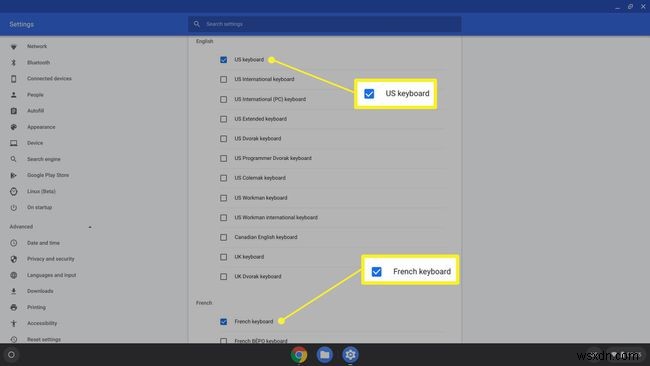This screenshot has height=366, width=650.
Task: Click the Search engine magnifier icon
Action: [14, 159]
